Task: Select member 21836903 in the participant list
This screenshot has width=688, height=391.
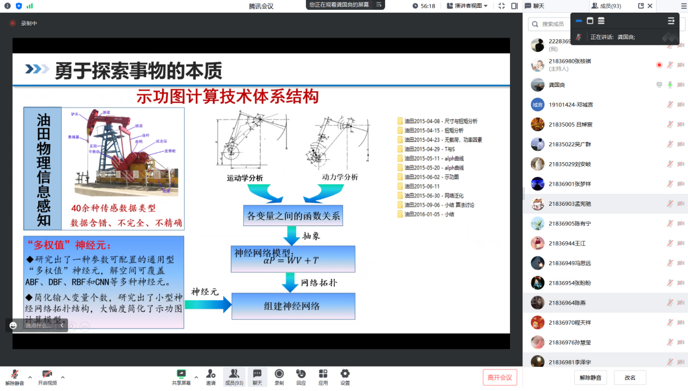Action: pyautogui.click(x=606, y=204)
